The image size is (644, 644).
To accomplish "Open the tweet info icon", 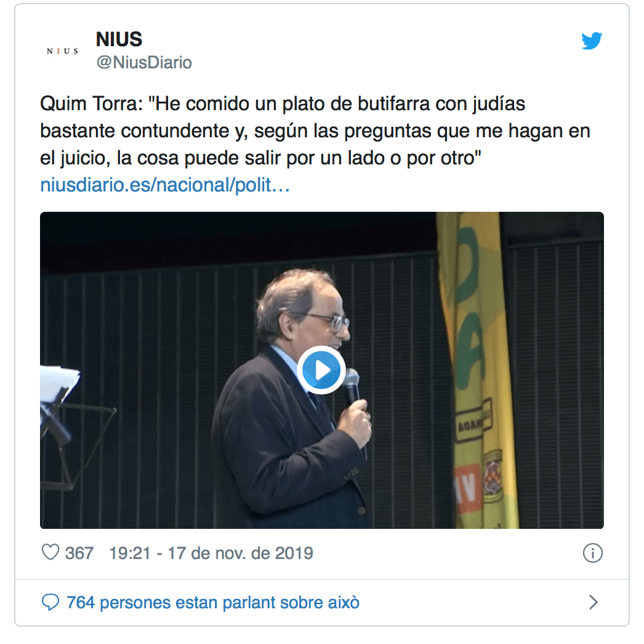I will pyautogui.click(x=592, y=553).
